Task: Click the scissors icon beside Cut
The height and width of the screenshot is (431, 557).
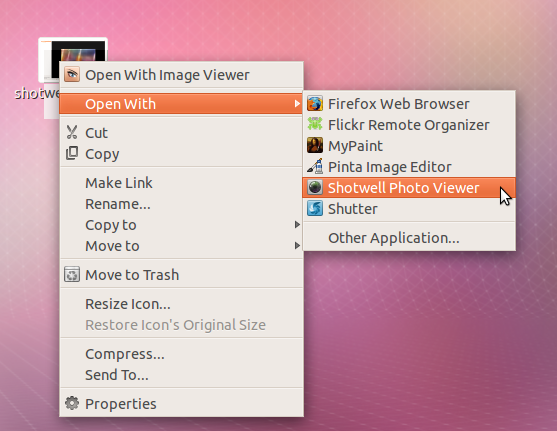Action: point(72,133)
